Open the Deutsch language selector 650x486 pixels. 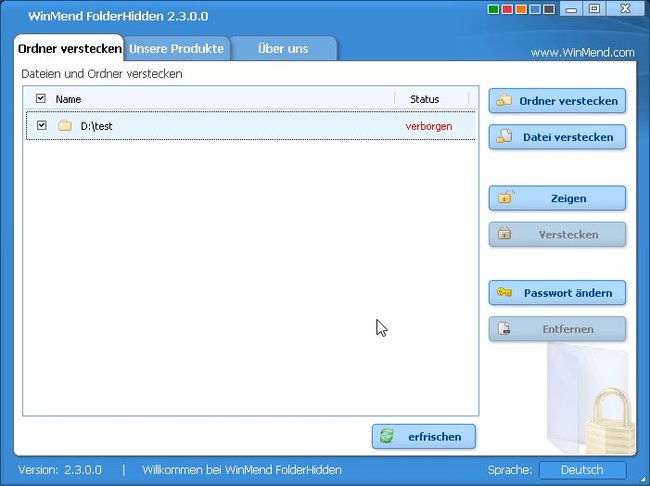tap(582, 470)
